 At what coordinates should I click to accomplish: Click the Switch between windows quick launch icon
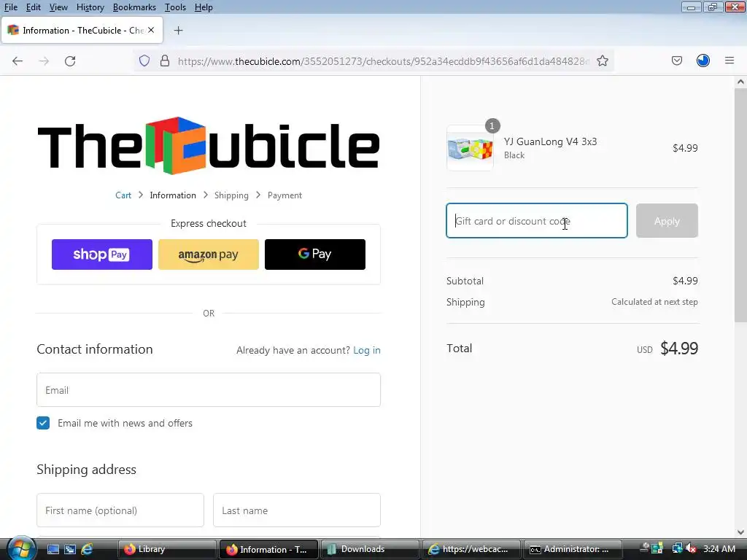tap(69, 549)
